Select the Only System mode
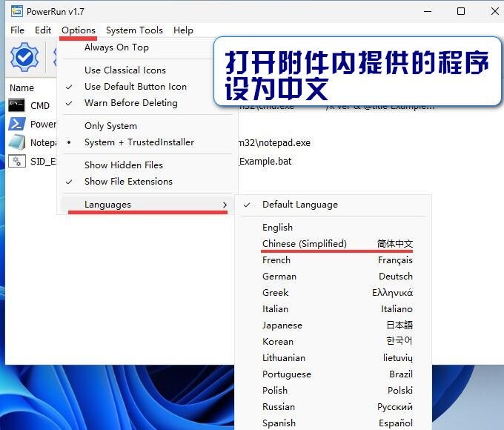 tap(147, 126)
